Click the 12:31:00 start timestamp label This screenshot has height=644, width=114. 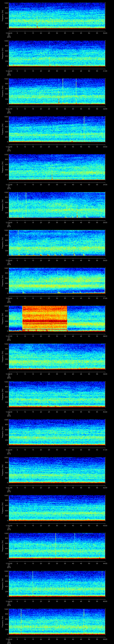tap(9, 109)
